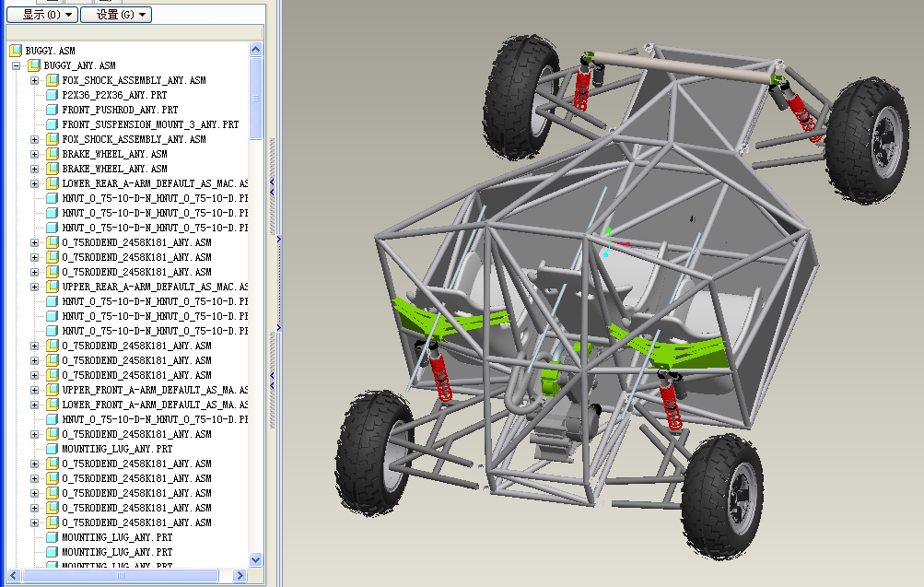Click the part icon for P2X36_P2X36_ANY.PRT

53,95
